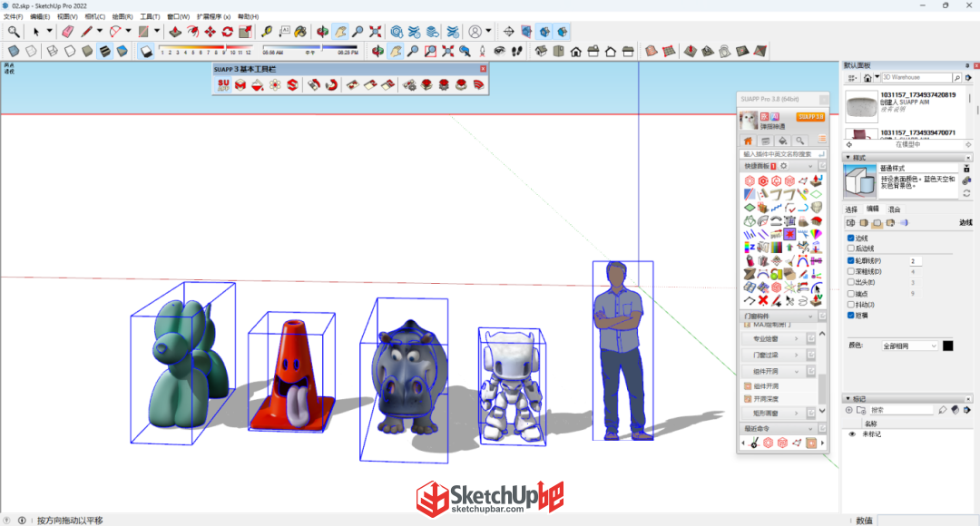Select the Move tool with red arrows
Screen dimensions: 980x526
(x=210, y=31)
